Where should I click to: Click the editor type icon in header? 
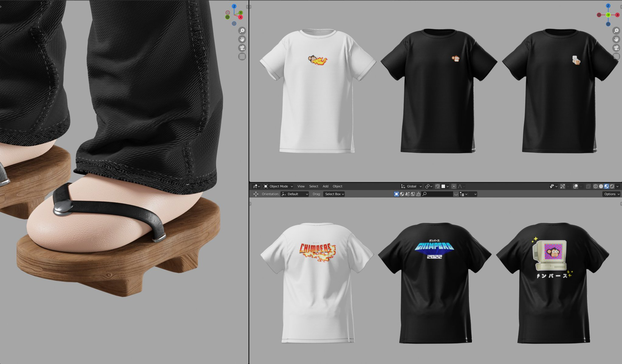(256, 186)
